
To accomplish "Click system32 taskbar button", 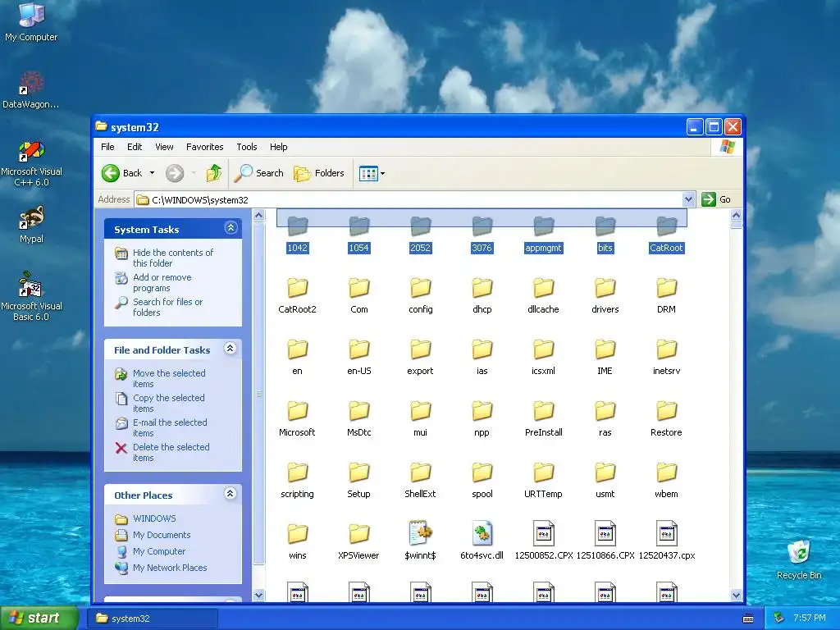I will 153,619.
